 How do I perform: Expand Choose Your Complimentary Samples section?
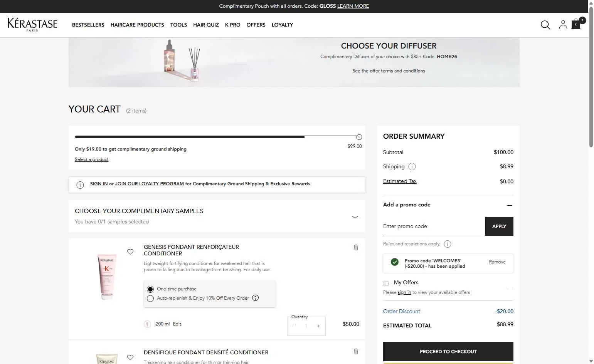[x=355, y=217]
